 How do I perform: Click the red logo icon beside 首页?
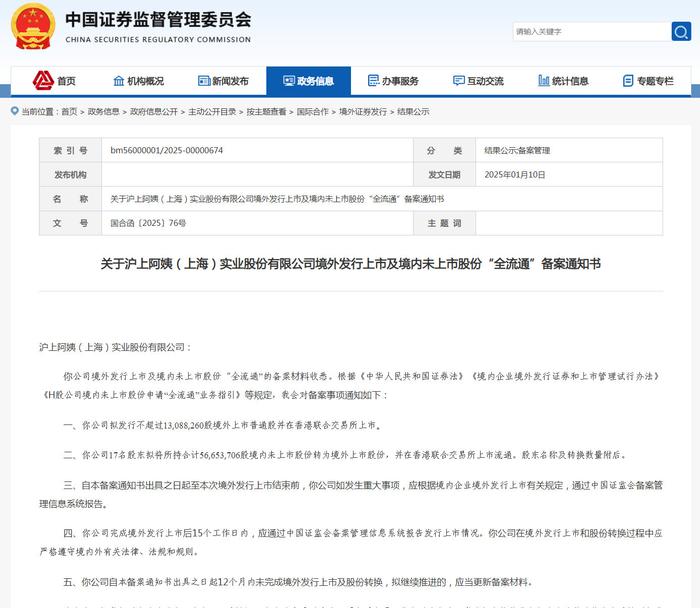[43, 81]
